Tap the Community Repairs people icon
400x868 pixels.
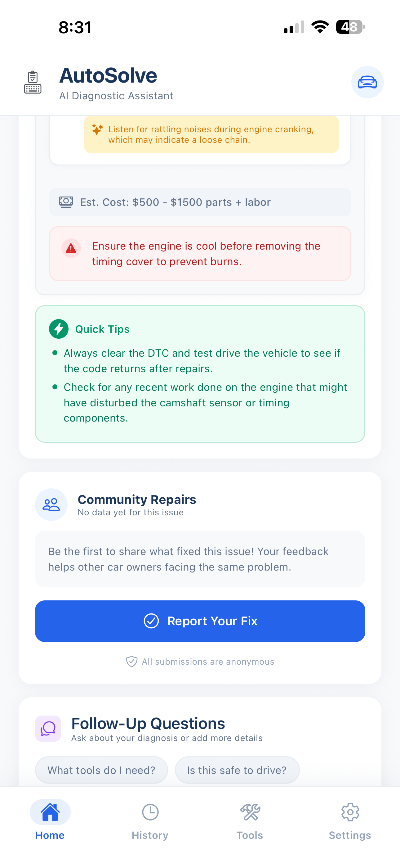[x=51, y=504]
